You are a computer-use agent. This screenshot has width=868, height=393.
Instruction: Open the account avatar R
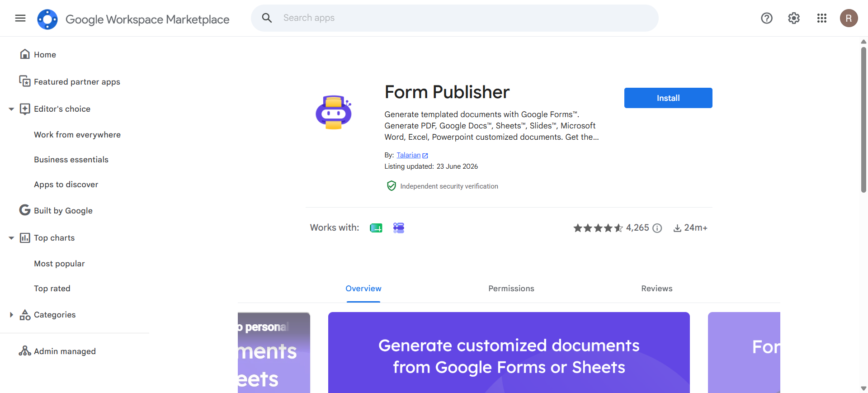849,18
